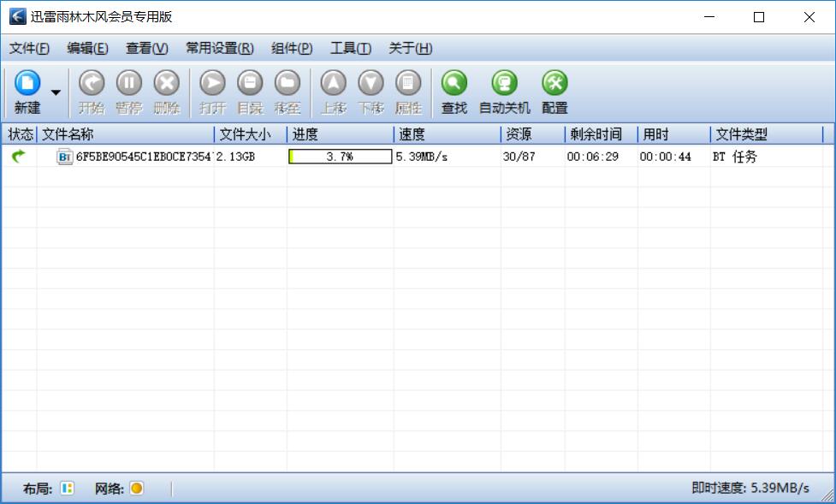Image resolution: width=836 pixels, height=504 pixels.
Task: Click the 网络 network status icon
Action: (x=137, y=488)
